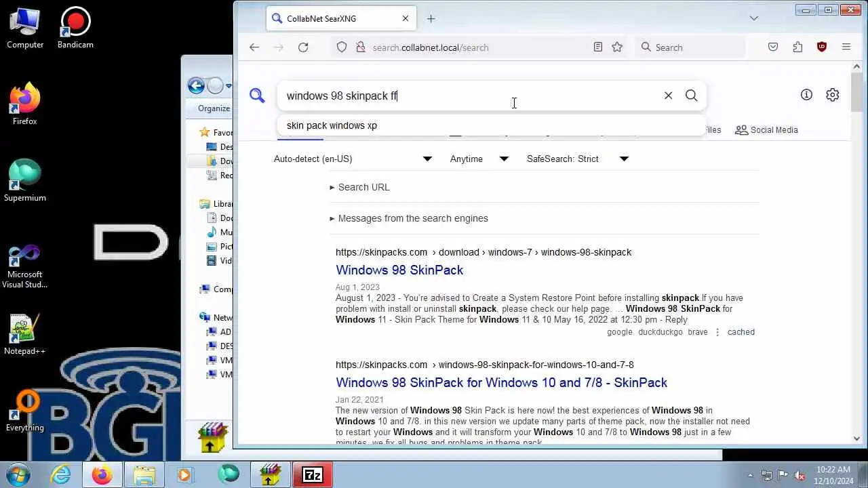
Task: Open the Anytime time range dropdown
Action: coord(479,159)
